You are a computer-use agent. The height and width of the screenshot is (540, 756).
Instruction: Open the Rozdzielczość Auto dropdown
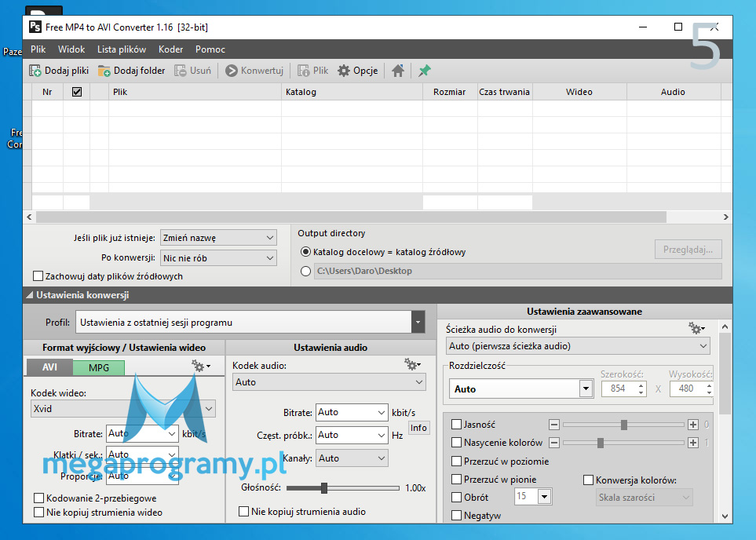[x=586, y=389]
